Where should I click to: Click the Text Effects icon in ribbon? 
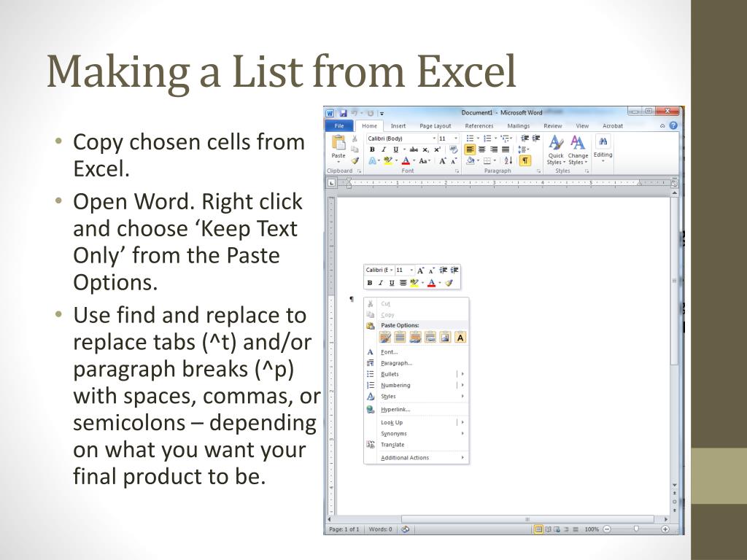click(373, 161)
